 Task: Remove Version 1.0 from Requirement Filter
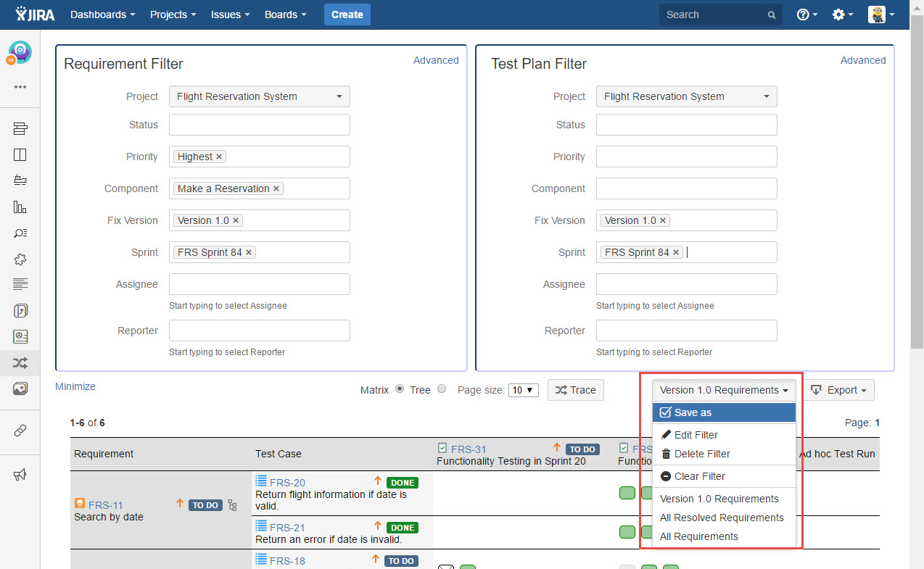[236, 220]
